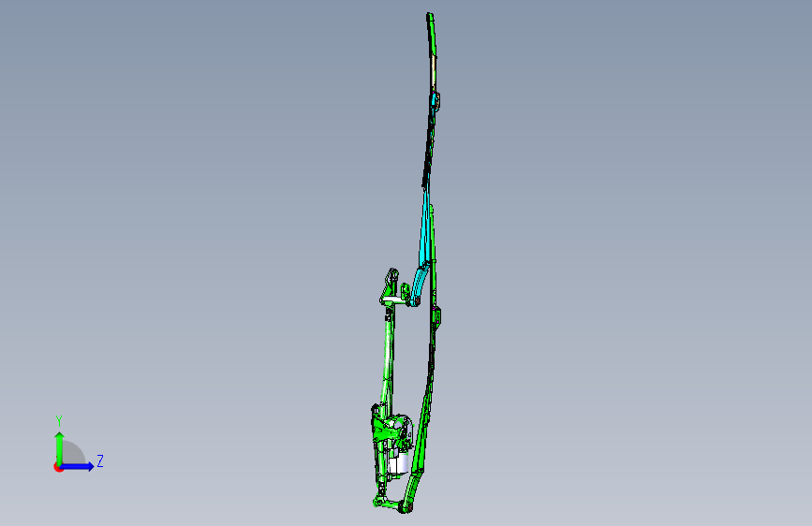The image size is (812, 526).
Task: Click the blue Z axis arrow of triad
Action: [x=78, y=466]
